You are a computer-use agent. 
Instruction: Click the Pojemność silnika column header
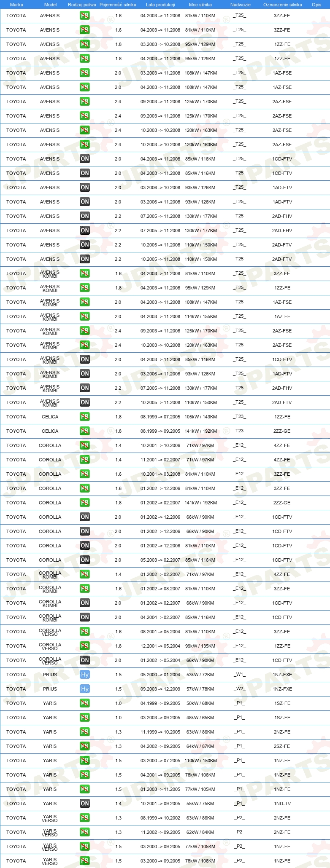(x=118, y=5)
